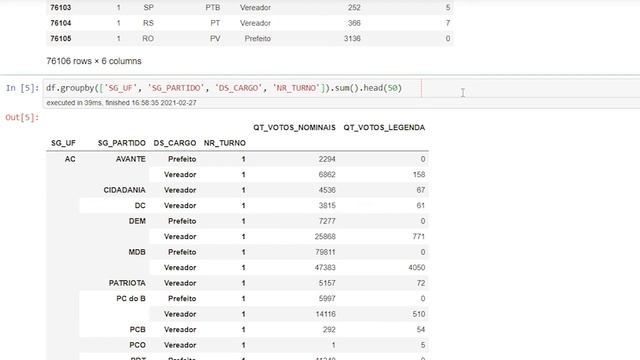Click the 4536 votes value

(x=327, y=190)
